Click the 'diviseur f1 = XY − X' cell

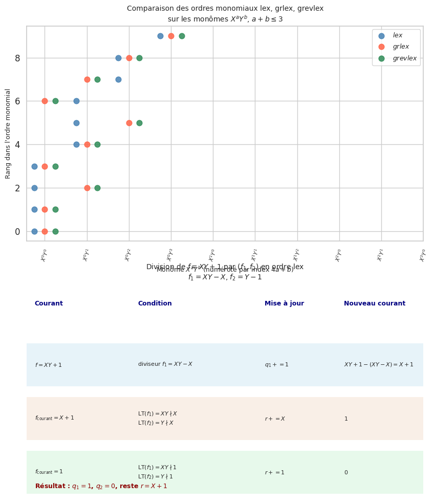(165, 364)
